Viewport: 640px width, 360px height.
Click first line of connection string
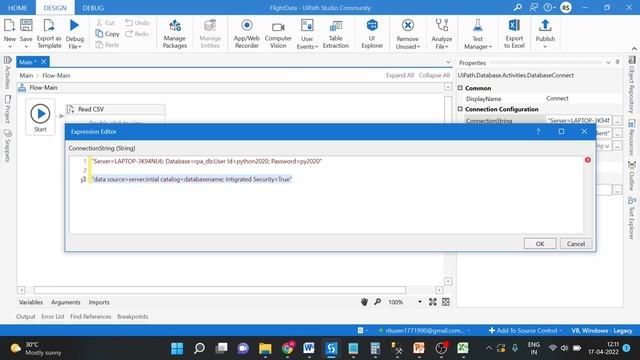207,161
